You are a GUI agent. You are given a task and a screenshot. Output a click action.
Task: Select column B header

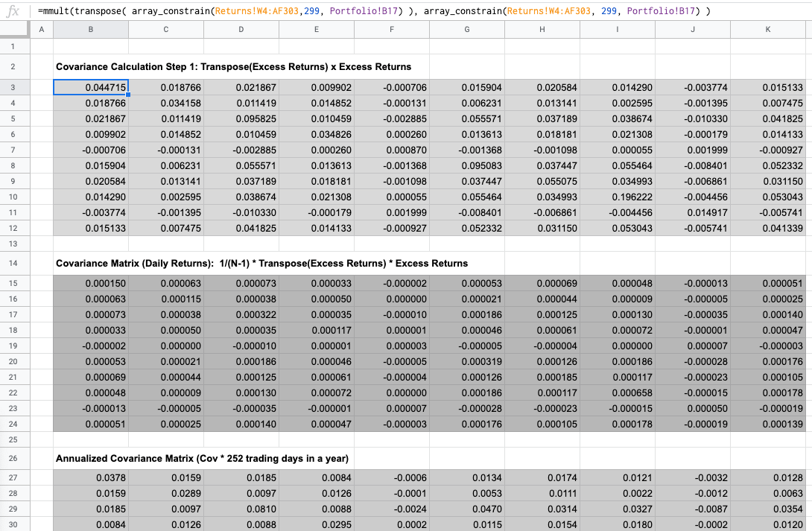[x=91, y=30]
